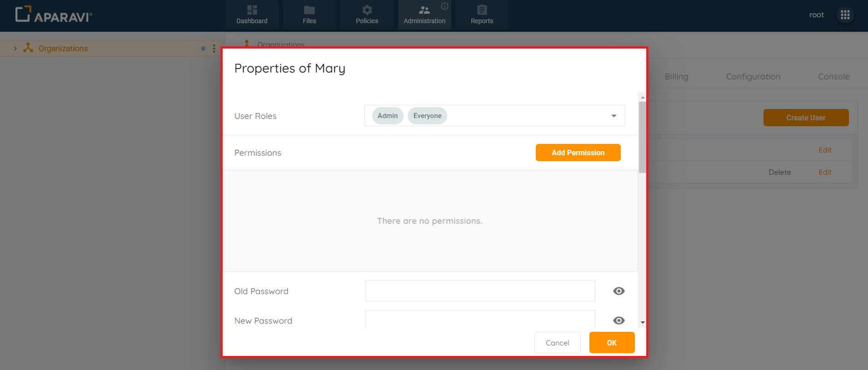
Task: Open the Policies section
Action: click(367, 15)
